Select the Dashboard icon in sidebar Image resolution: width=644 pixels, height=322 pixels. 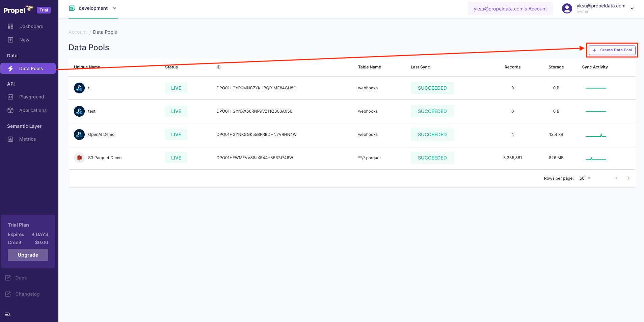coord(10,26)
